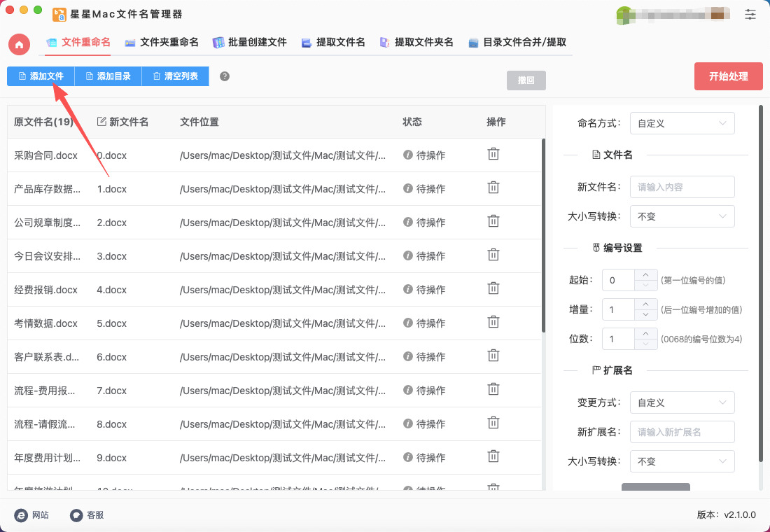
Task: Click the 添加目录 button
Action: [108, 76]
